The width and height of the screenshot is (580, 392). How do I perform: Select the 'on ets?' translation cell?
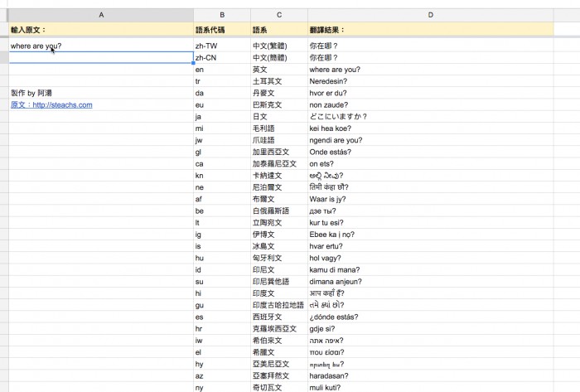431,164
